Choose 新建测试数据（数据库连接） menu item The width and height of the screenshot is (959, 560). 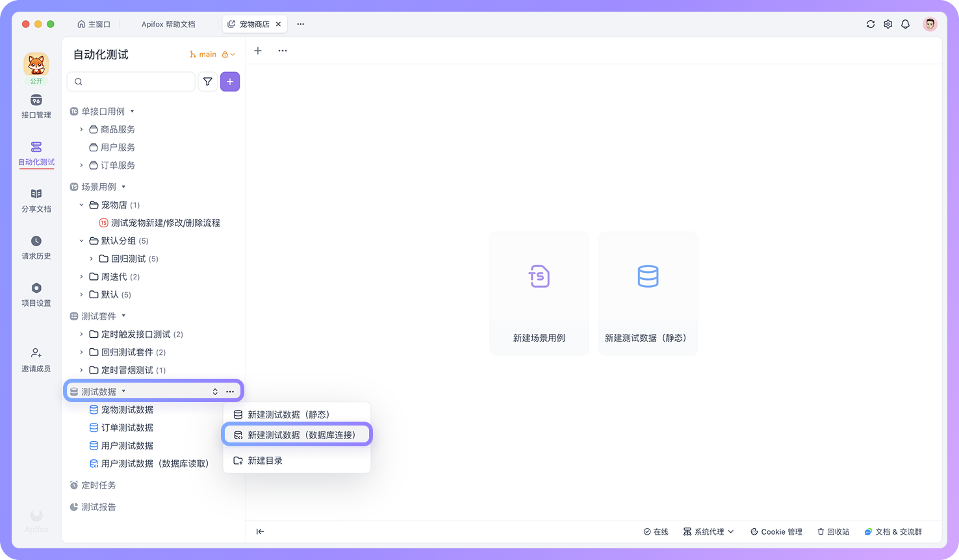click(297, 435)
